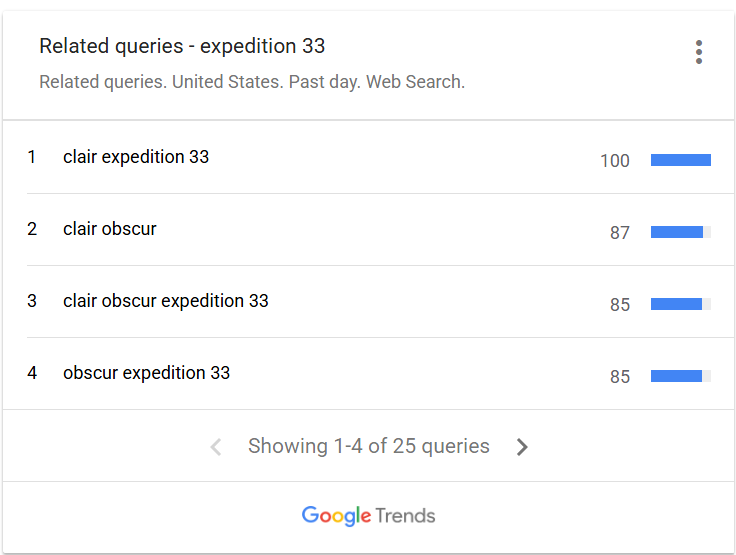
Task: Open the three-dot more options menu
Action: pos(698,52)
